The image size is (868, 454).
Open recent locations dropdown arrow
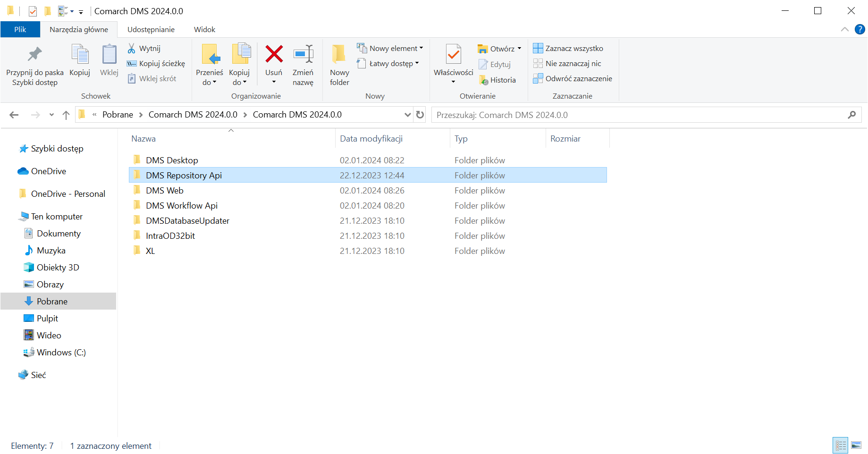(x=51, y=115)
